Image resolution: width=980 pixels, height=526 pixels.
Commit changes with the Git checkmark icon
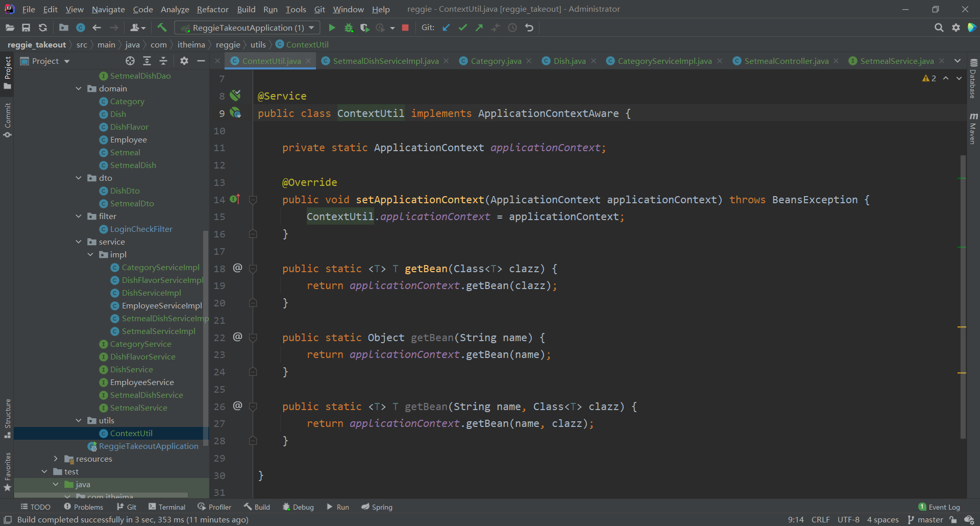coord(462,28)
